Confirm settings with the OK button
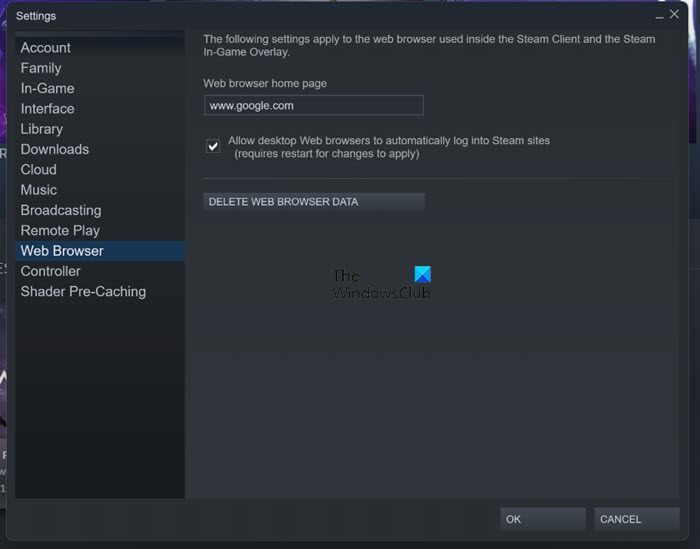 (x=542, y=519)
